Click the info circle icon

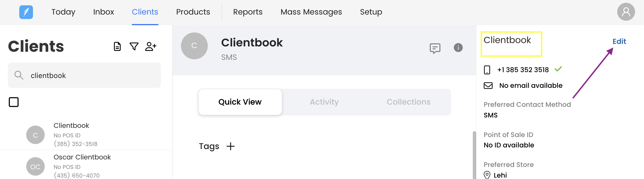[x=458, y=48]
